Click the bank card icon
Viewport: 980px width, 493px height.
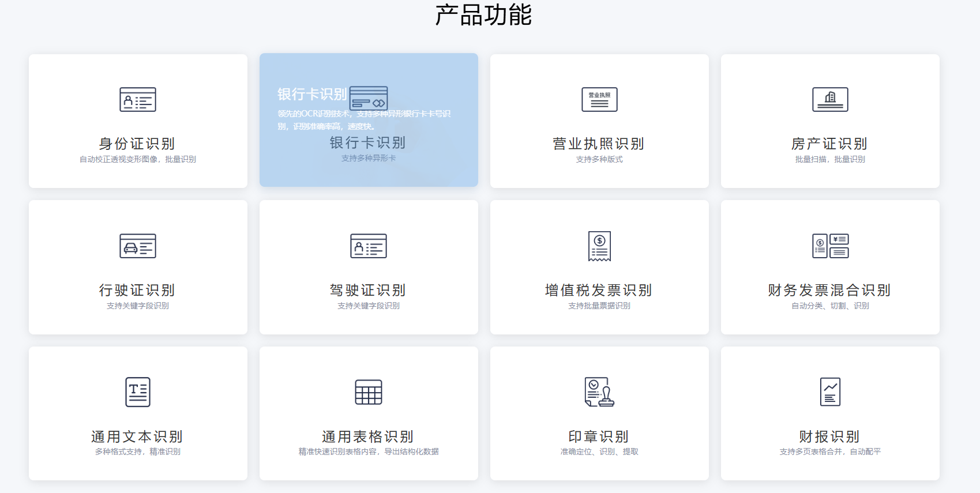369,99
